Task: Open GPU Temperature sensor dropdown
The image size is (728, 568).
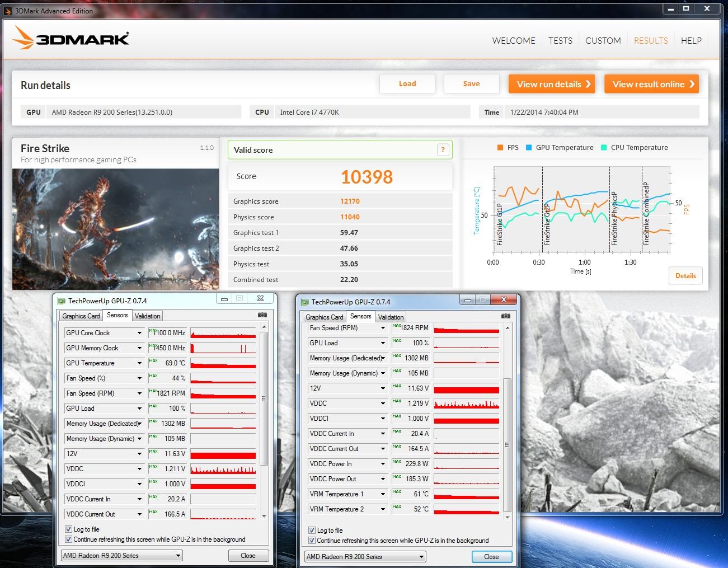Action: click(139, 363)
